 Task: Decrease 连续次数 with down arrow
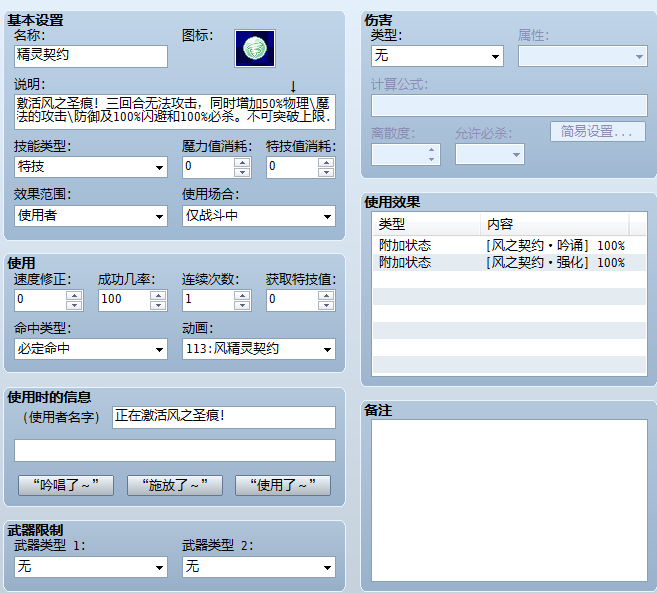point(242,305)
